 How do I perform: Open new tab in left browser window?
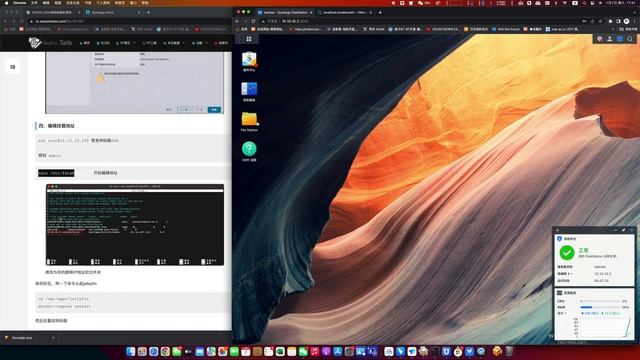pyautogui.click(x=148, y=13)
